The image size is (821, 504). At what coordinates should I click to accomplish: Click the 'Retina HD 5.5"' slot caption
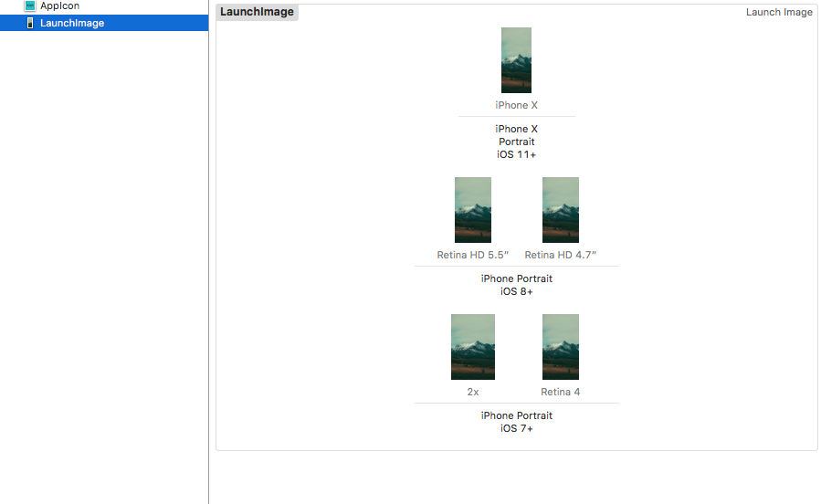pos(472,255)
